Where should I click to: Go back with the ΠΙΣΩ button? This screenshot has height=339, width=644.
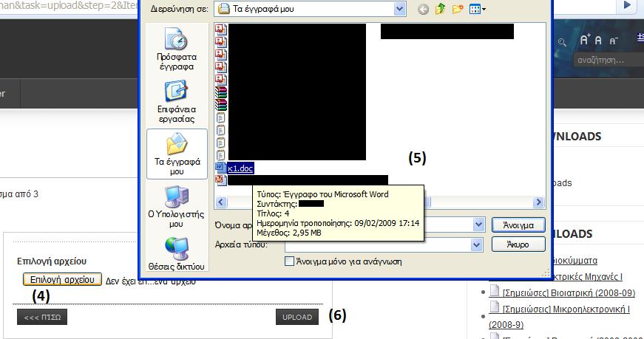point(42,318)
